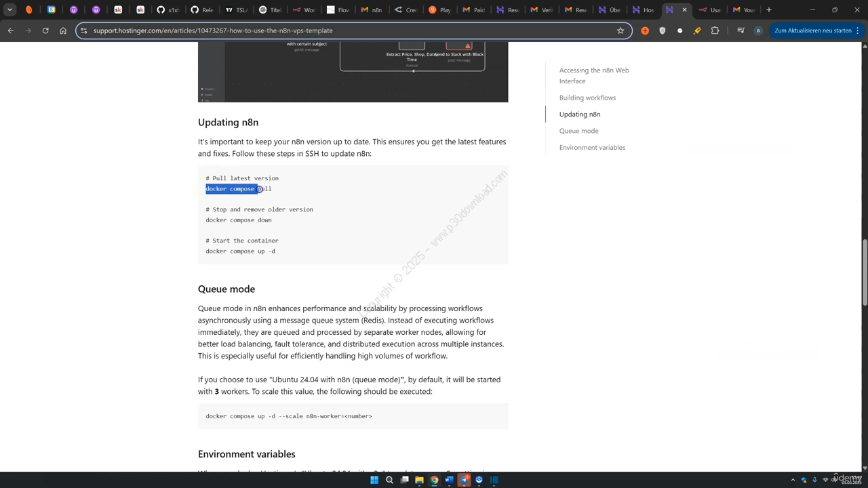Image resolution: width=868 pixels, height=488 pixels.
Task: Open File Explorer from the taskbar
Action: coord(419,480)
